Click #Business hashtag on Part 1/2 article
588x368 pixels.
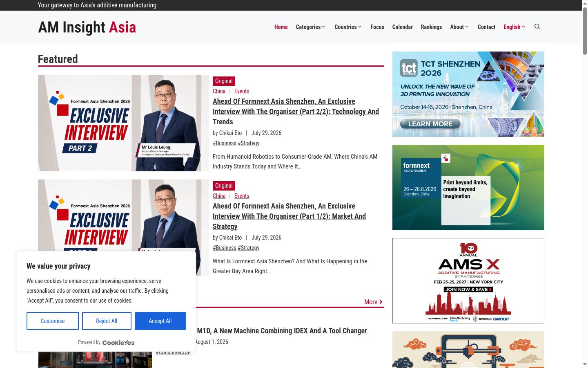click(225, 248)
